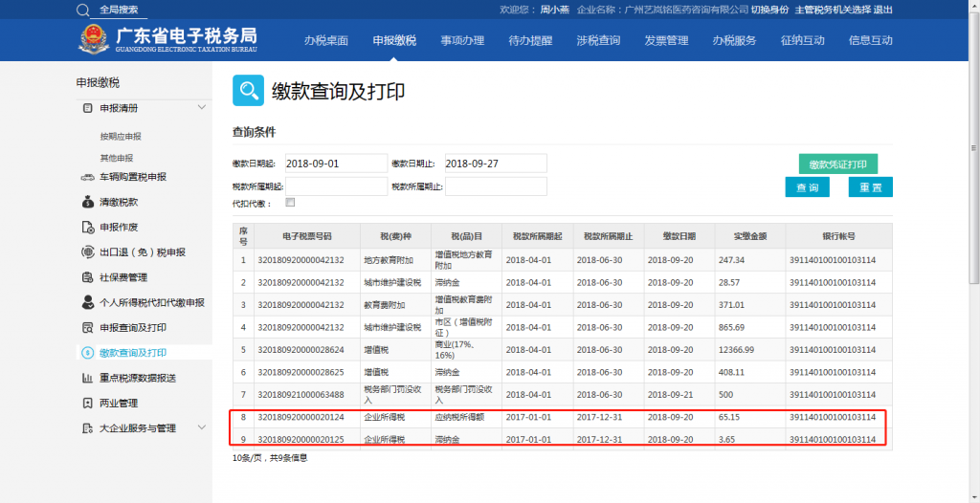Click the 缴款凭证打印 button
The width and height of the screenshot is (980, 503).
[838, 164]
